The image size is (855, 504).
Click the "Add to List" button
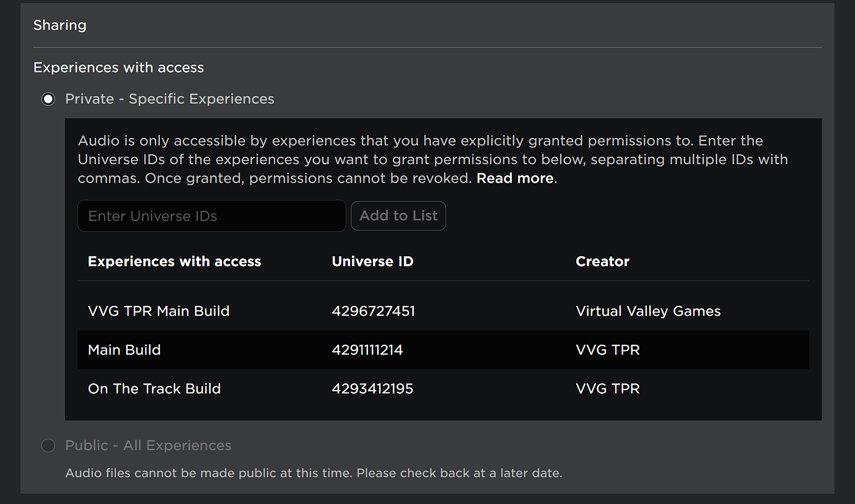tap(398, 215)
